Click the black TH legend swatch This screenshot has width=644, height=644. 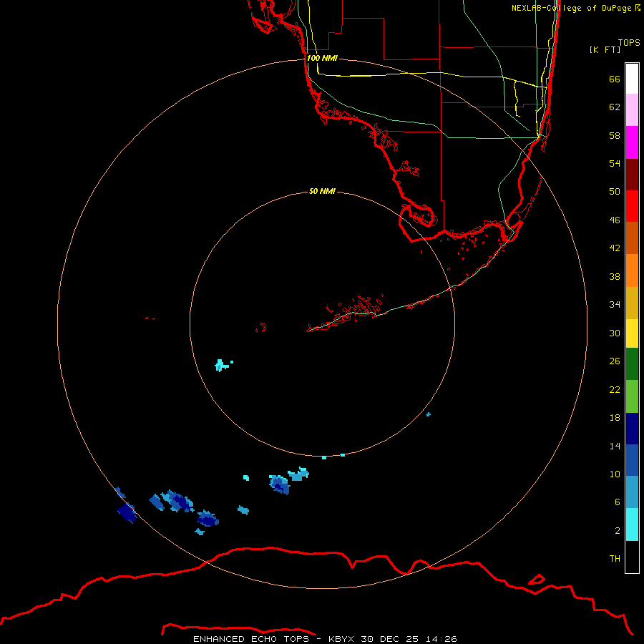632,557
